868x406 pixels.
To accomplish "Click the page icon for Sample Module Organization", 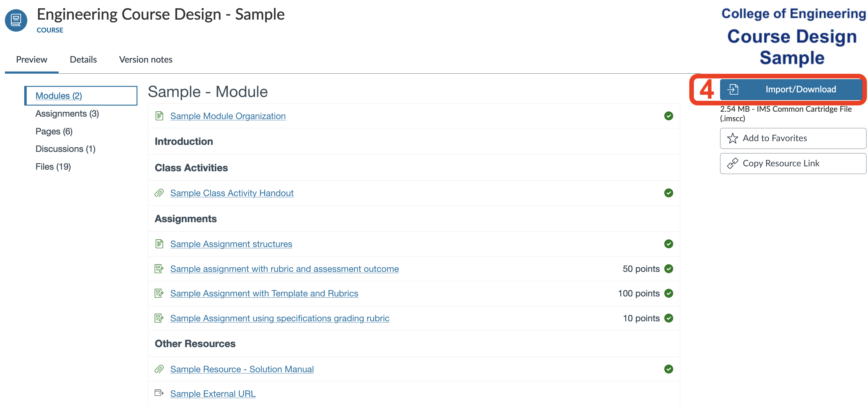I will [159, 116].
